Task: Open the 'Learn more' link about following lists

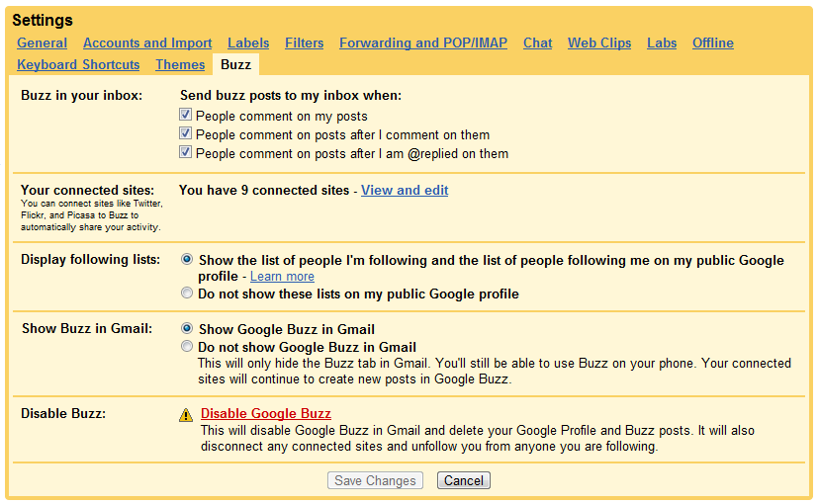Action: coord(282,277)
